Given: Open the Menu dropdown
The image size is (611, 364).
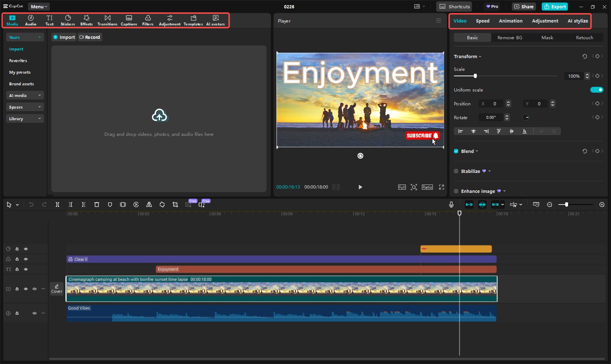Looking at the screenshot, I should pyautogui.click(x=39, y=7).
